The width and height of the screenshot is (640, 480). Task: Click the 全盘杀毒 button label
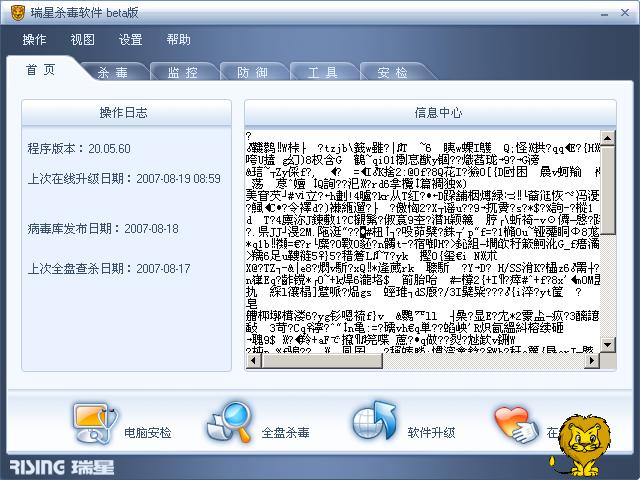pyautogui.click(x=285, y=433)
